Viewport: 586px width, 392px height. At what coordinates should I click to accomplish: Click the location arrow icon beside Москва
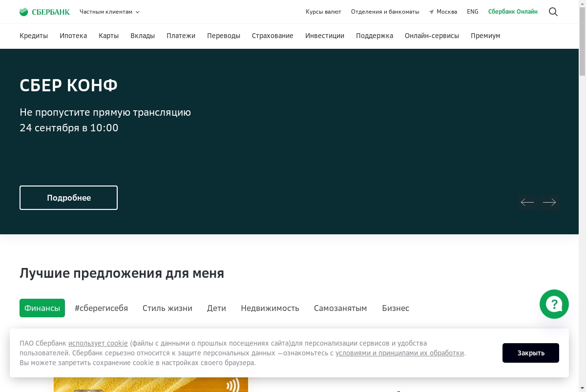[x=431, y=12]
